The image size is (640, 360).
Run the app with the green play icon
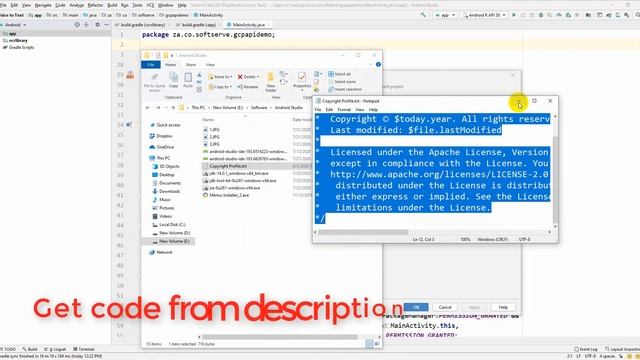[x=514, y=15]
